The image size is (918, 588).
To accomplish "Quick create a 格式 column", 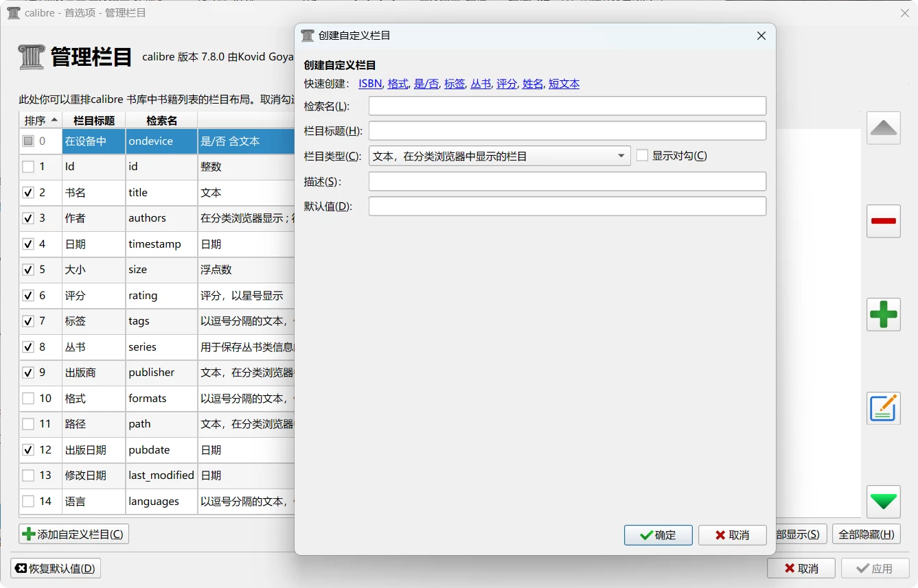I will (x=398, y=84).
